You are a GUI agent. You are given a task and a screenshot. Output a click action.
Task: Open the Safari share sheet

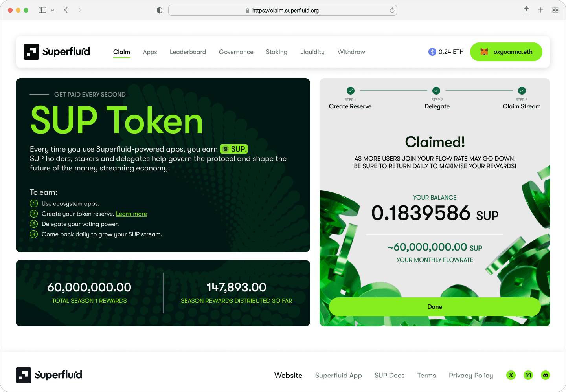point(527,10)
